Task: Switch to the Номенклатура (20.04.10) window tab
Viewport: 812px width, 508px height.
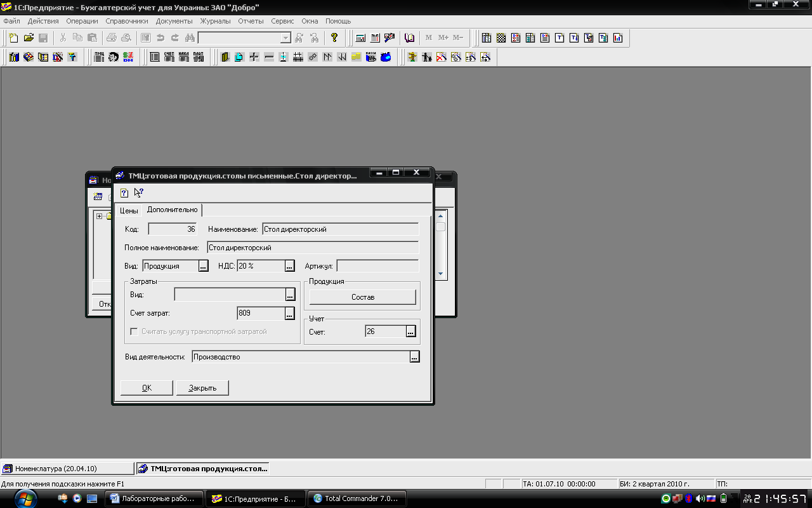Action: [67, 469]
